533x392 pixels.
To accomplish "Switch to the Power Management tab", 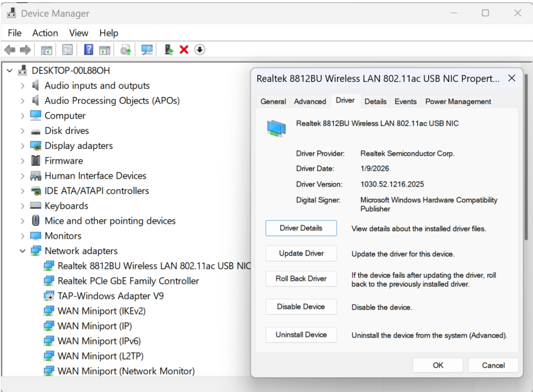I will [x=458, y=101].
